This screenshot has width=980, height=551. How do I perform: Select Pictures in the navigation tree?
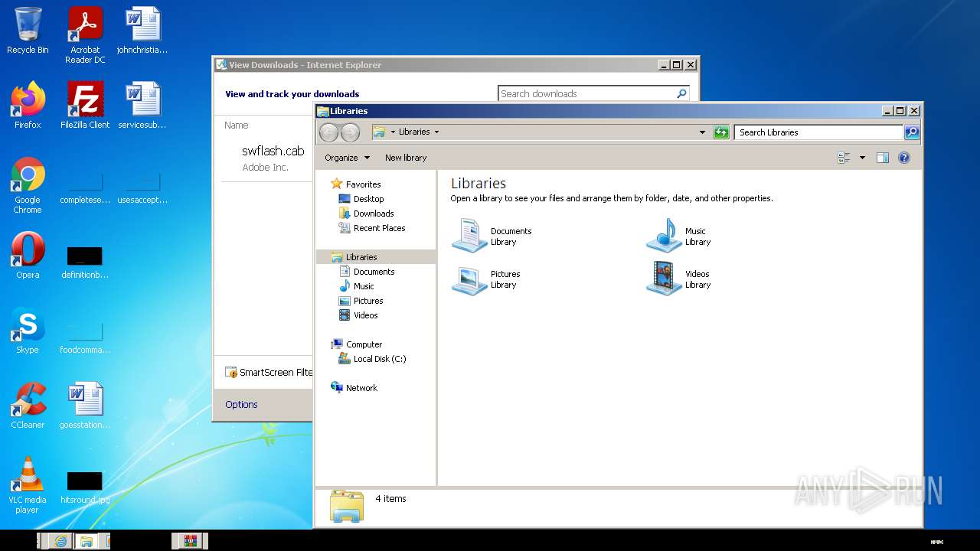coord(368,301)
